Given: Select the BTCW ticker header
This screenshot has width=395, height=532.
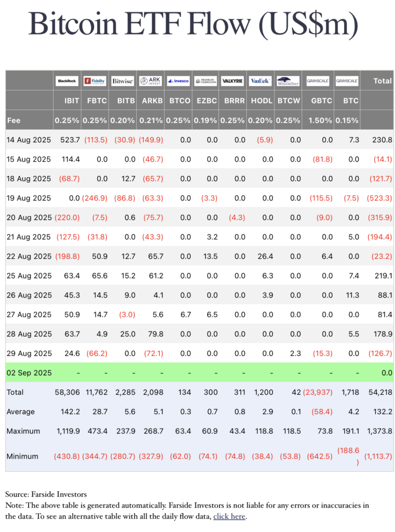Looking at the screenshot, I should (x=289, y=101).
